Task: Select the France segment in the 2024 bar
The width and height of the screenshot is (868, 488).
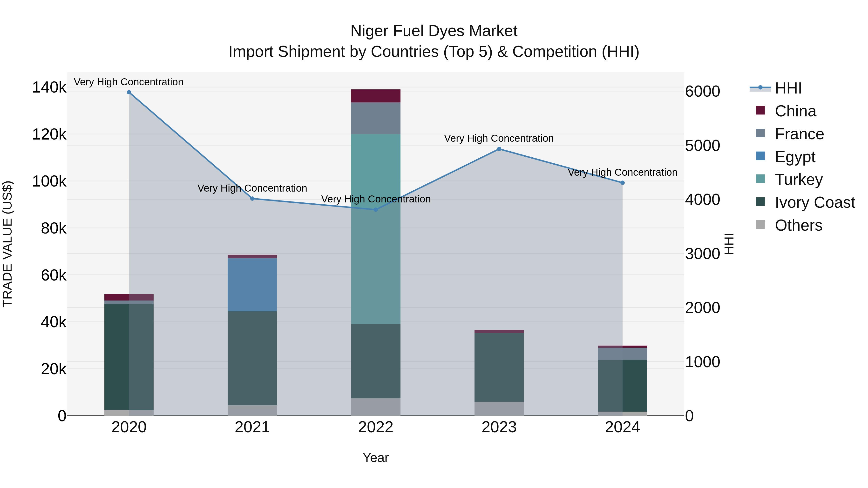Action: [x=623, y=354]
